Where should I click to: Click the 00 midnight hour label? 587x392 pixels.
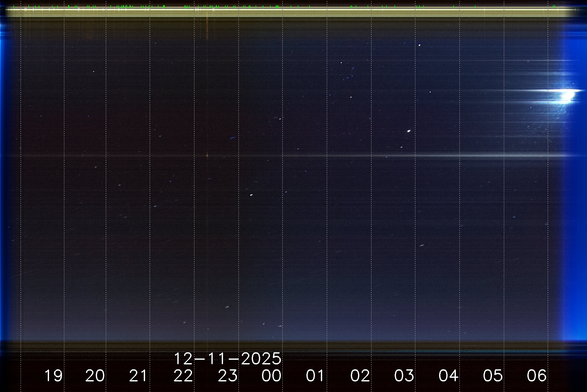pyautogui.click(x=271, y=375)
